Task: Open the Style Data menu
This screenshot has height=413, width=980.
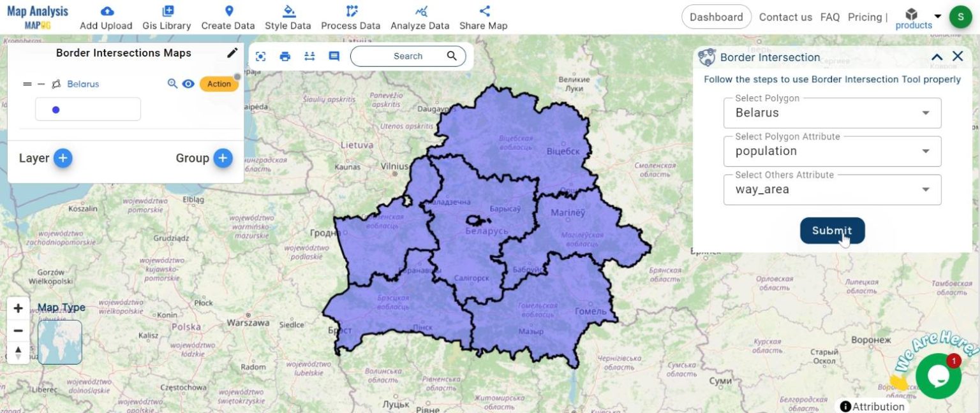Action: [x=288, y=18]
